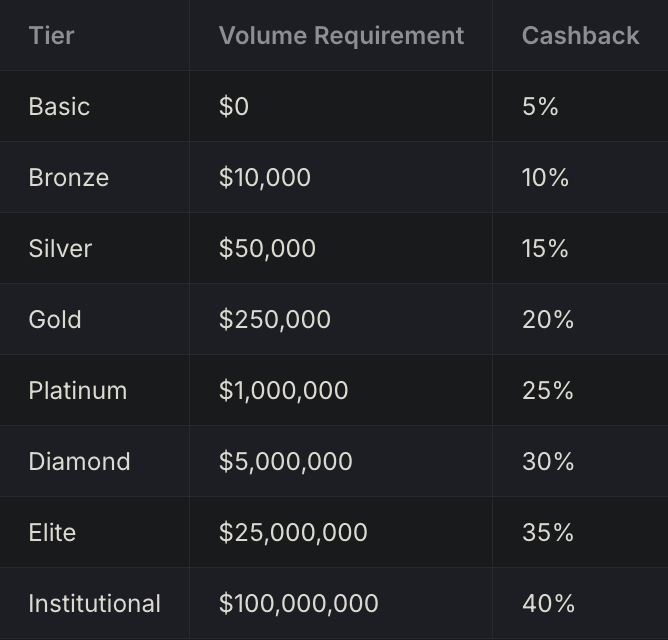Click the 40% cashback cell

548,604
